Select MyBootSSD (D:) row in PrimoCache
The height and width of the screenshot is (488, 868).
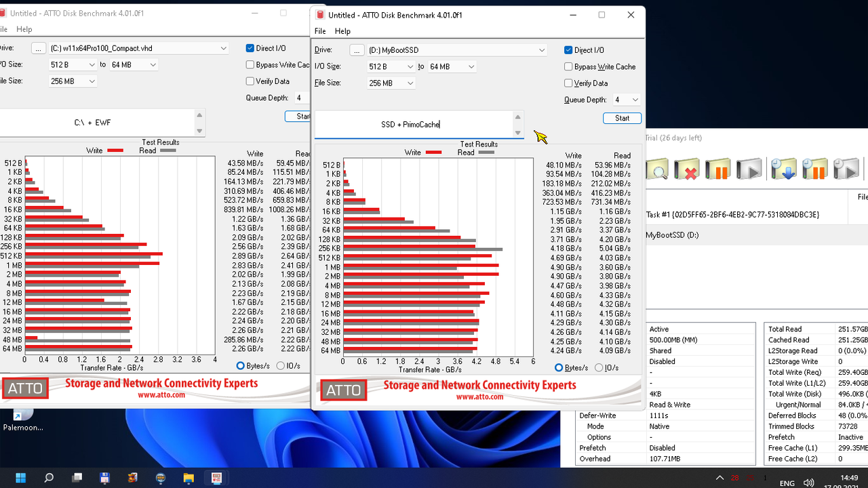tap(756, 235)
